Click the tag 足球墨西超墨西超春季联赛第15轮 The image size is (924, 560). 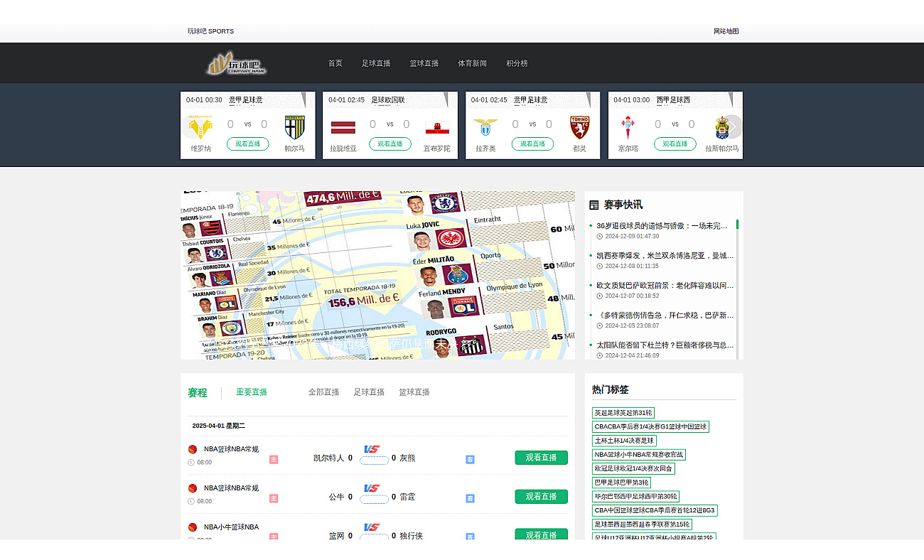642,524
